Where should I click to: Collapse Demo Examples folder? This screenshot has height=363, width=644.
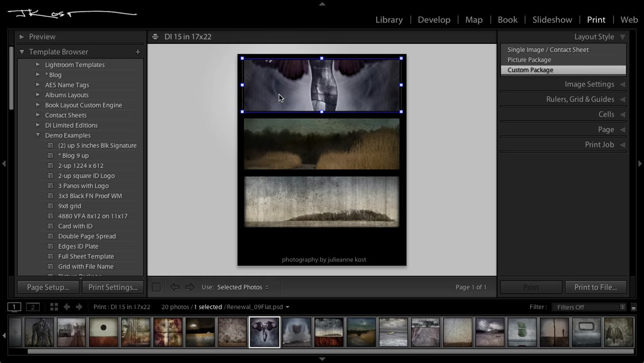click(x=38, y=135)
